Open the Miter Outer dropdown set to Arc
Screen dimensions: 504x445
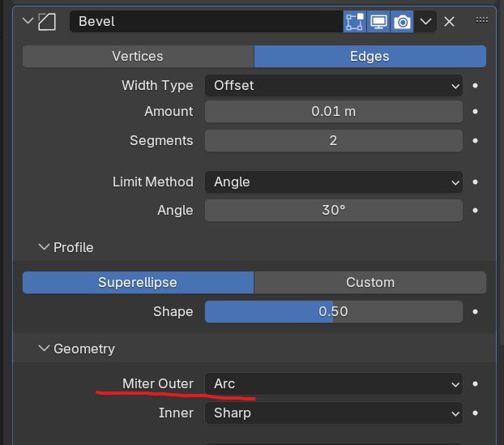click(333, 383)
